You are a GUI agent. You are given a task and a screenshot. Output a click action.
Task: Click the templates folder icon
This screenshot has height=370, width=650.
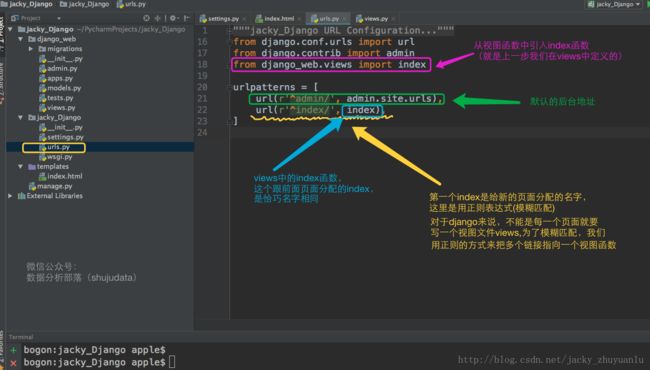32,167
